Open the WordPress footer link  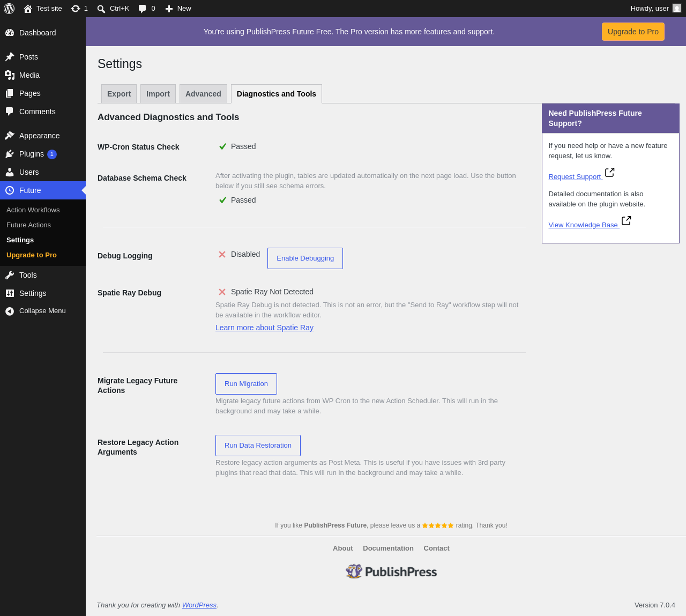coord(199,605)
